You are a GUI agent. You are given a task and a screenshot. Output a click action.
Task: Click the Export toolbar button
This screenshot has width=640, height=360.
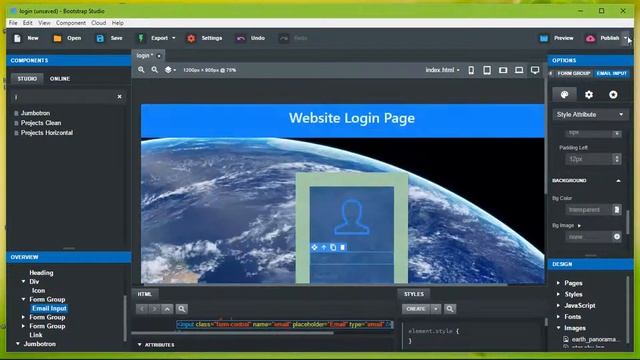(x=154, y=38)
